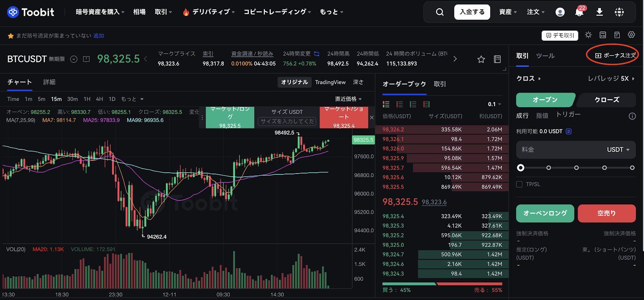Screen dimensions: 644x300
Task: Select the オープン position toggle
Action: click(545, 100)
